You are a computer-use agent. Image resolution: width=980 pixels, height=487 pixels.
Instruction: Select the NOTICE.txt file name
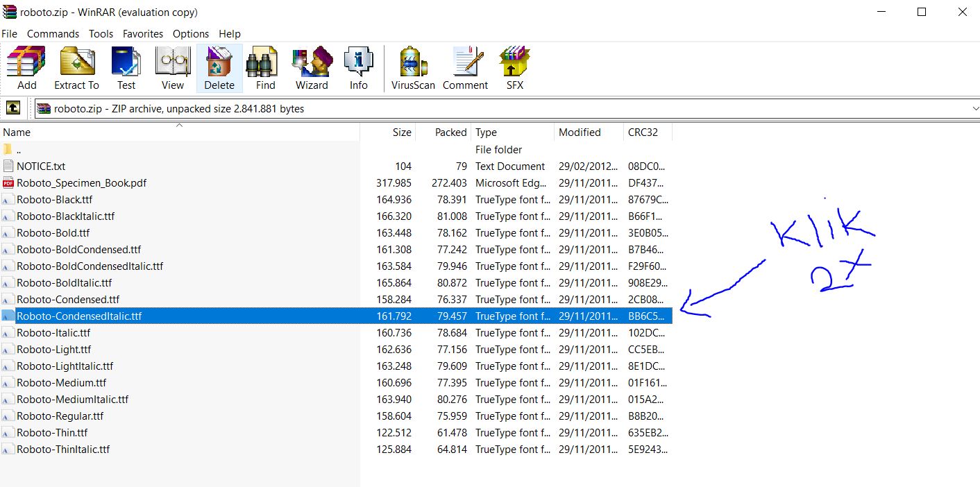click(41, 166)
